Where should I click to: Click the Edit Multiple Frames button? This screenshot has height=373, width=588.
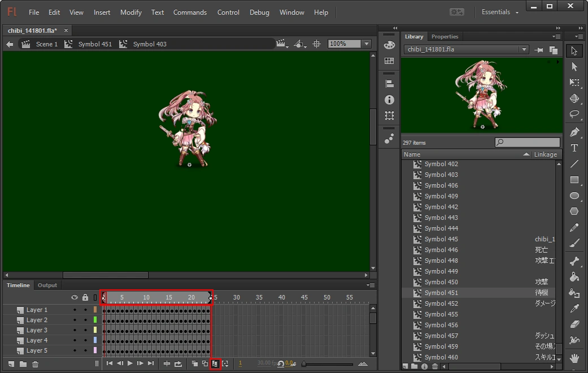coord(215,364)
